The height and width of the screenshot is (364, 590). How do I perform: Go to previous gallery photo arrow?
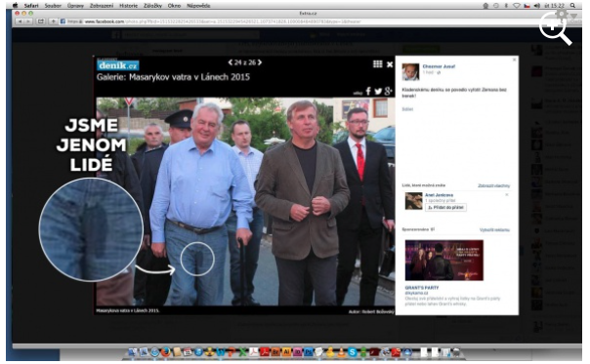coord(231,62)
